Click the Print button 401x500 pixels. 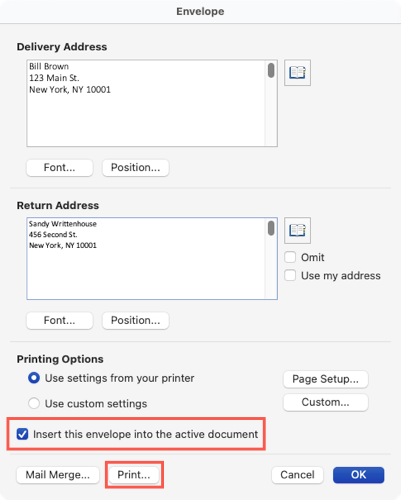(x=134, y=475)
